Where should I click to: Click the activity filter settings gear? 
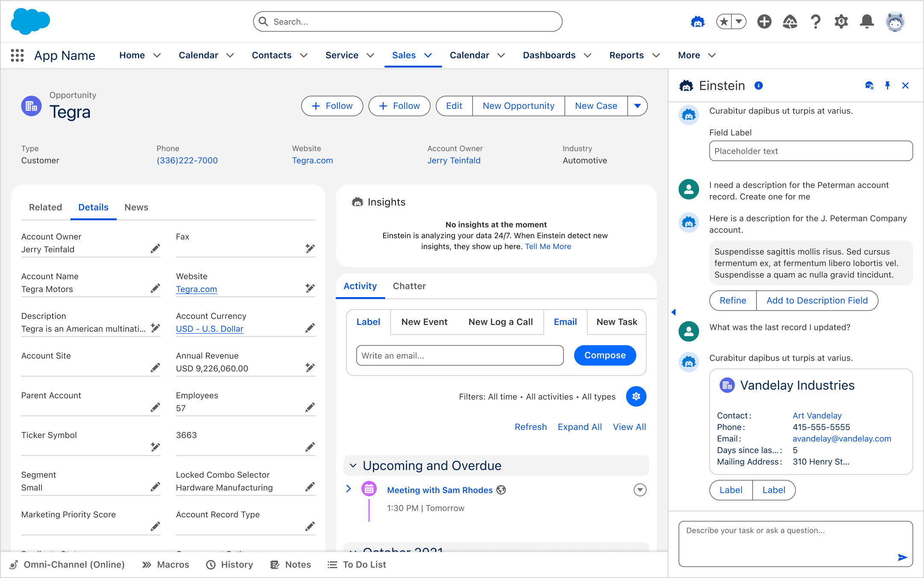636,397
